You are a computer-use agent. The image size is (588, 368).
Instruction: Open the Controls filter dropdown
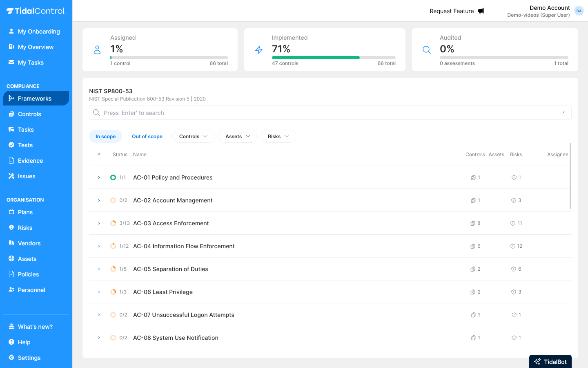tap(194, 136)
